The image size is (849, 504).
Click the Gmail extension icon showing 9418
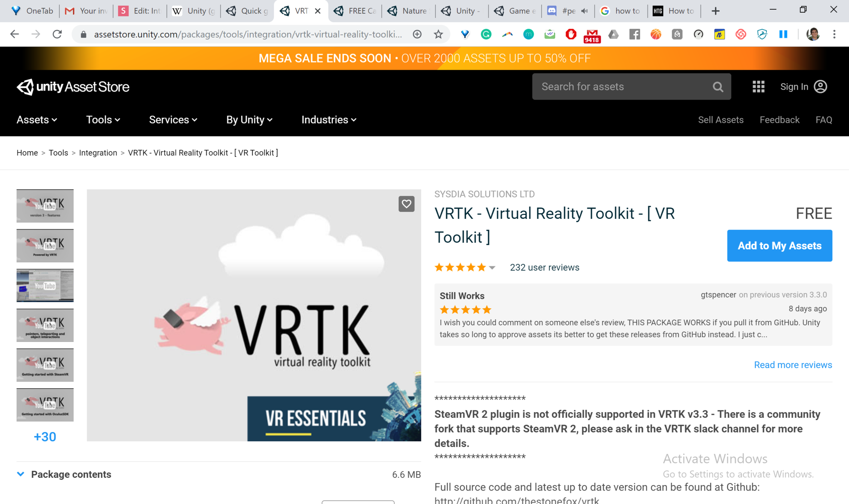click(592, 35)
